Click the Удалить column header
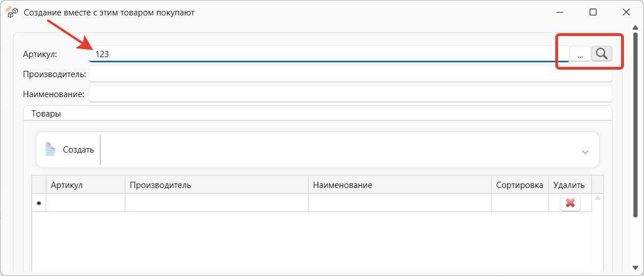 570,185
